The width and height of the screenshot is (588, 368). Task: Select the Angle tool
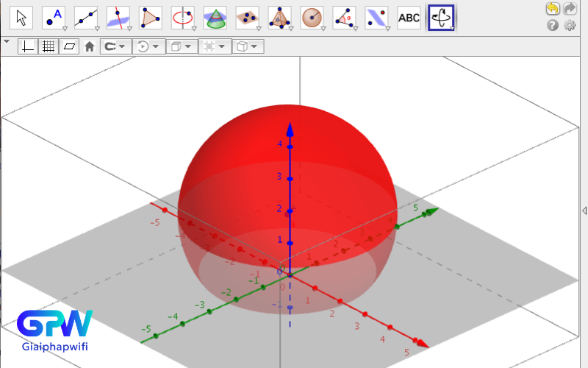(x=344, y=18)
